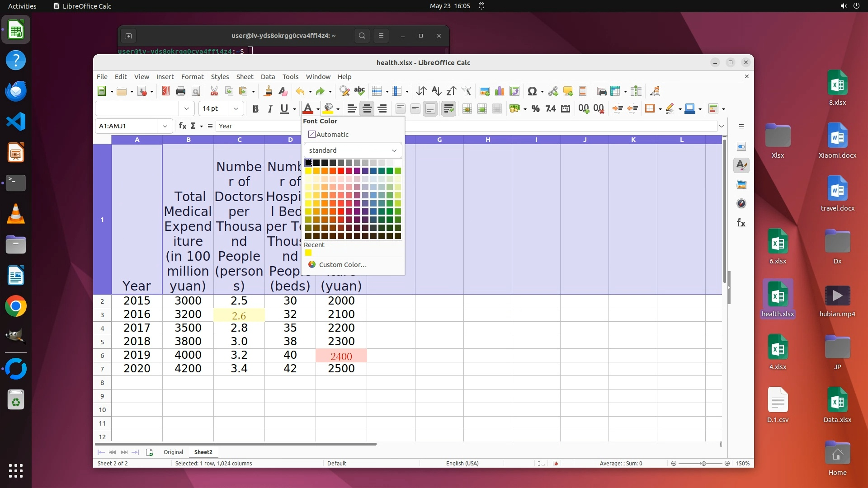
Task: Click the Cut scissors icon
Action: tap(214, 91)
